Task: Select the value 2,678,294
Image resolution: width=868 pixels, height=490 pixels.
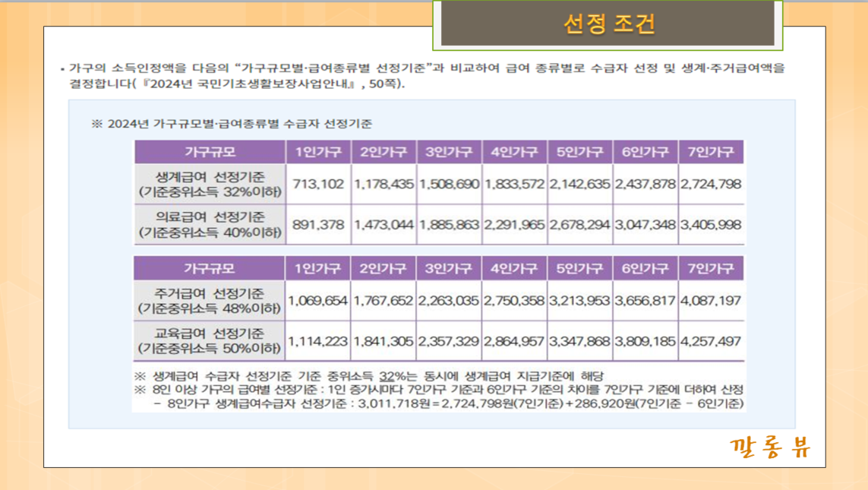Action: tap(579, 225)
